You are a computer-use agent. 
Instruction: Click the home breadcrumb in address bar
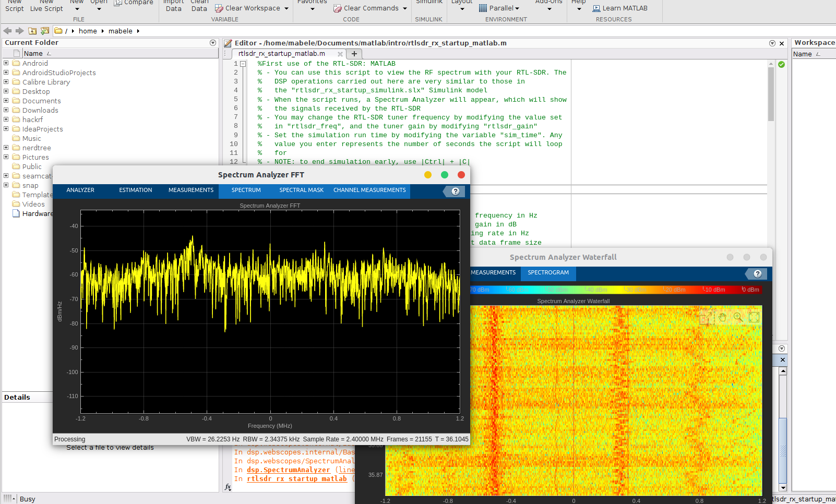click(88, 31)
